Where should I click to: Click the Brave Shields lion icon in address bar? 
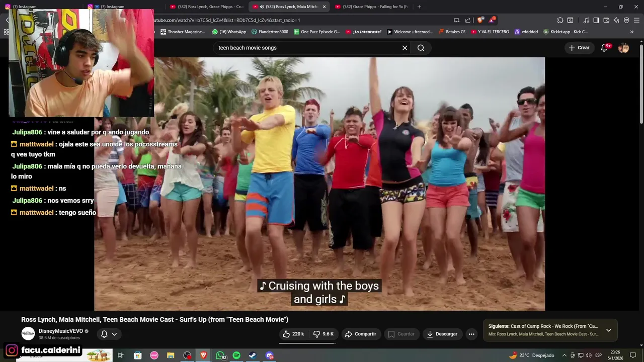[x=480, y=20]
